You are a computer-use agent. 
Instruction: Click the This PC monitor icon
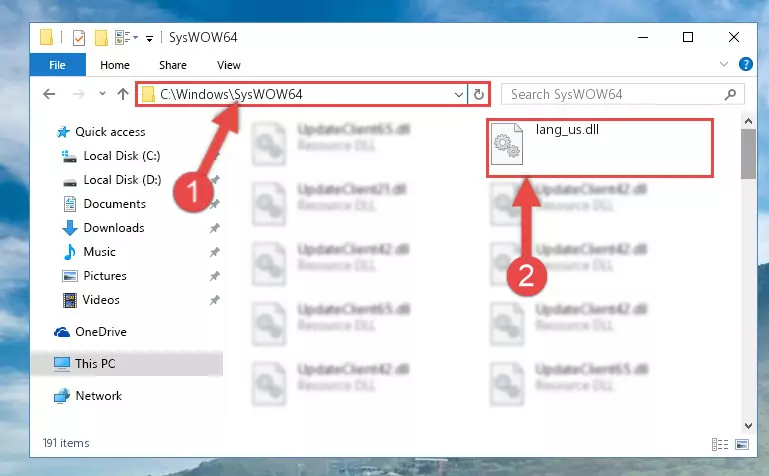pyautogui.click(x=62, y=364)
